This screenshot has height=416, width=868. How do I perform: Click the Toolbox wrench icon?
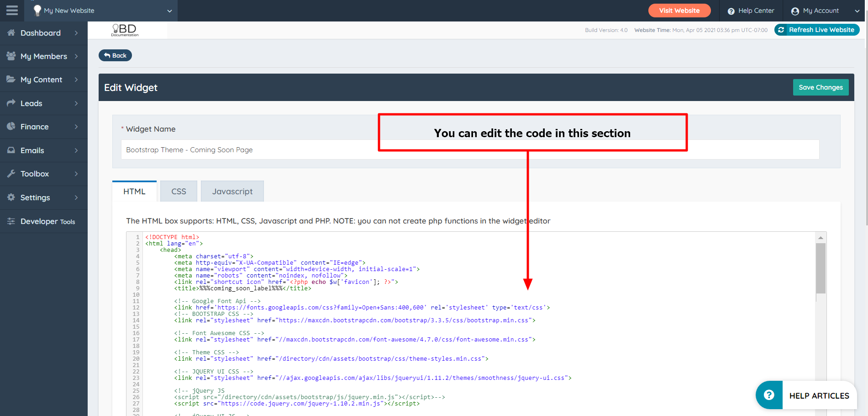11,173
